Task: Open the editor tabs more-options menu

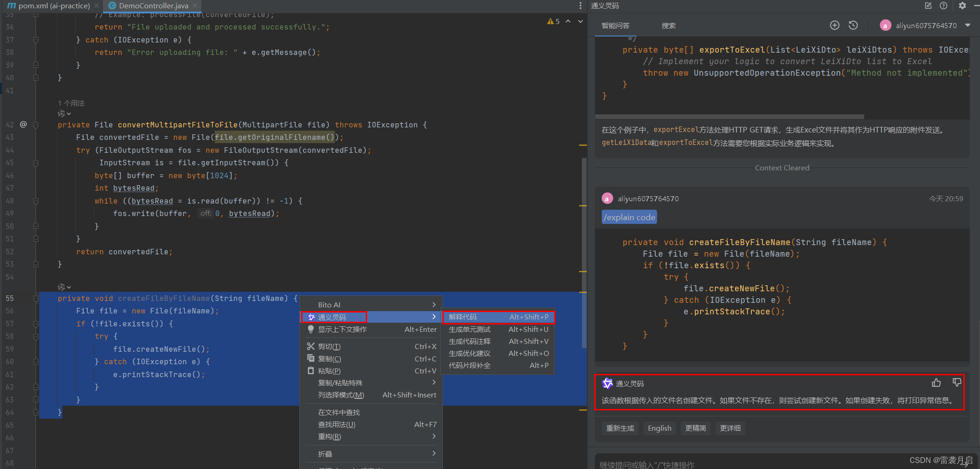Action: tap(581, 6)
